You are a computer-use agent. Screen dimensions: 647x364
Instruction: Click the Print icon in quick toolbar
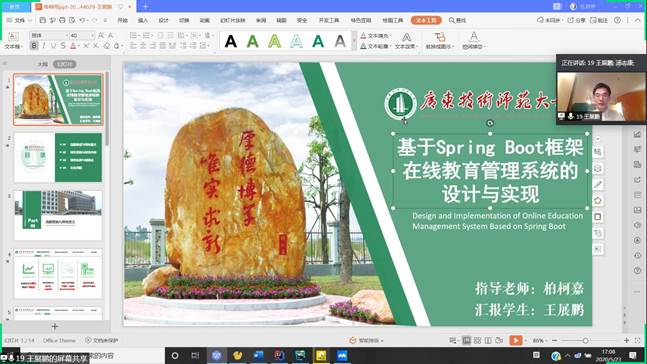pos(62,20)
